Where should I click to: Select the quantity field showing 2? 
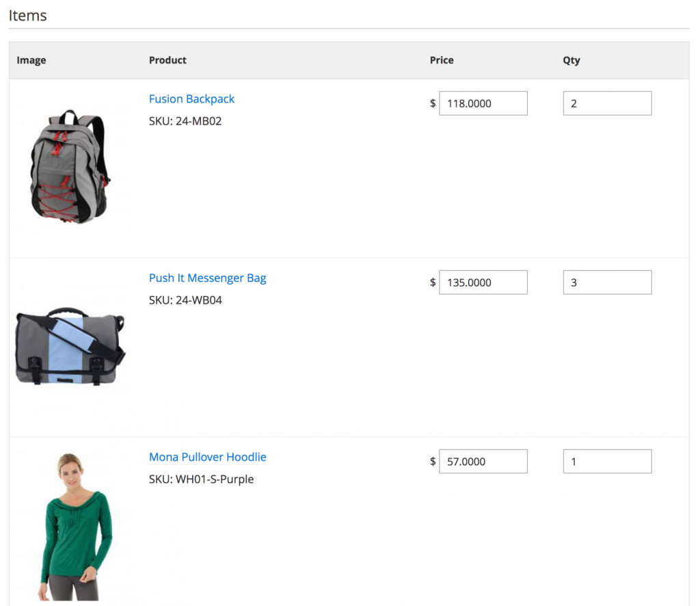607,103
